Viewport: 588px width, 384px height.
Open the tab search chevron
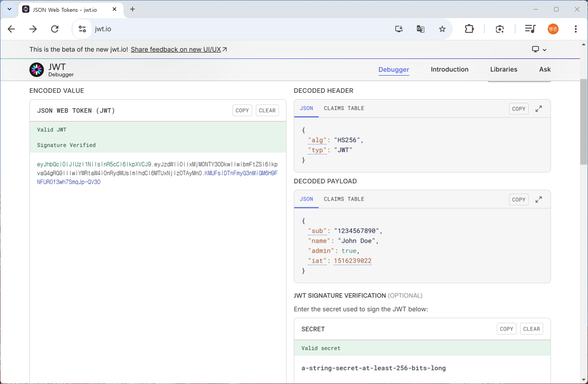coord(10,9)
